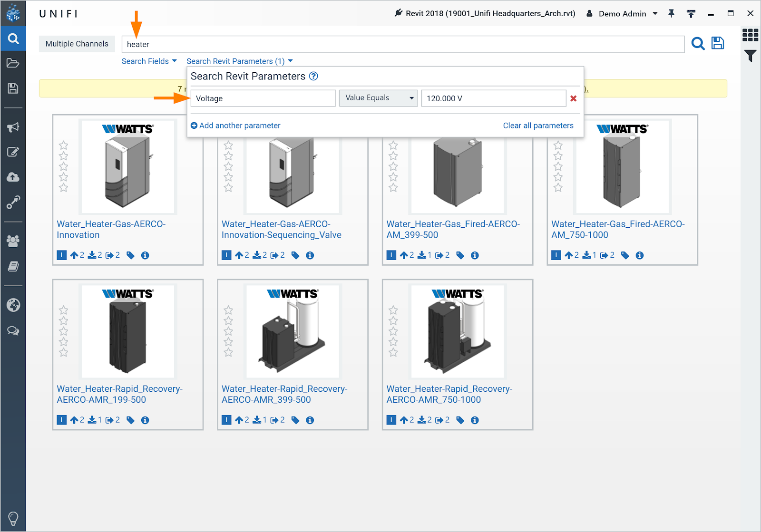761x532 pixels.
Task: Open the users group icon in sidebar
Action: click(13, 241)
